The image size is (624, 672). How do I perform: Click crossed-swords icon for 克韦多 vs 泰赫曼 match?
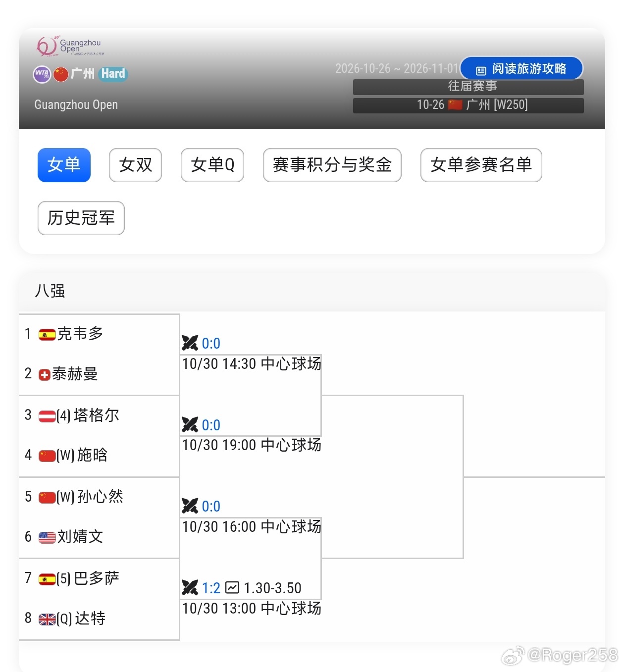pos(190,343)
